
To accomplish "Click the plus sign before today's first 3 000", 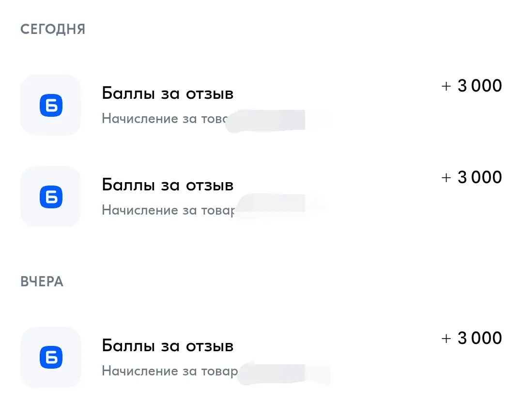I will (x=446, y=86).
